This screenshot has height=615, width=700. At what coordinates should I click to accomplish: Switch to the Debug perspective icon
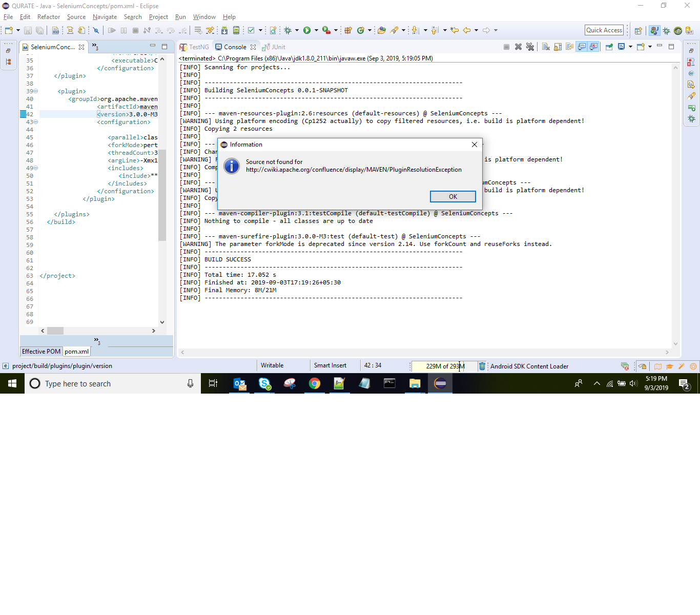666,31
